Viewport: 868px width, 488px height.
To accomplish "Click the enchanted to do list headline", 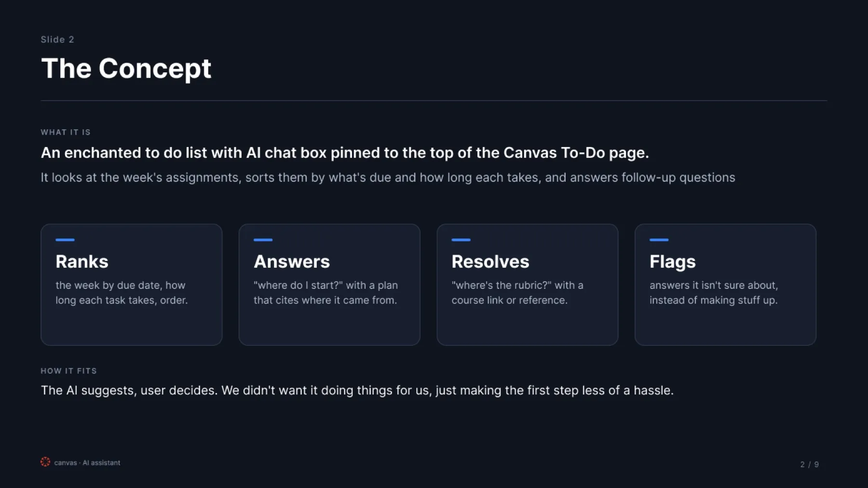I will click(345, 153).
